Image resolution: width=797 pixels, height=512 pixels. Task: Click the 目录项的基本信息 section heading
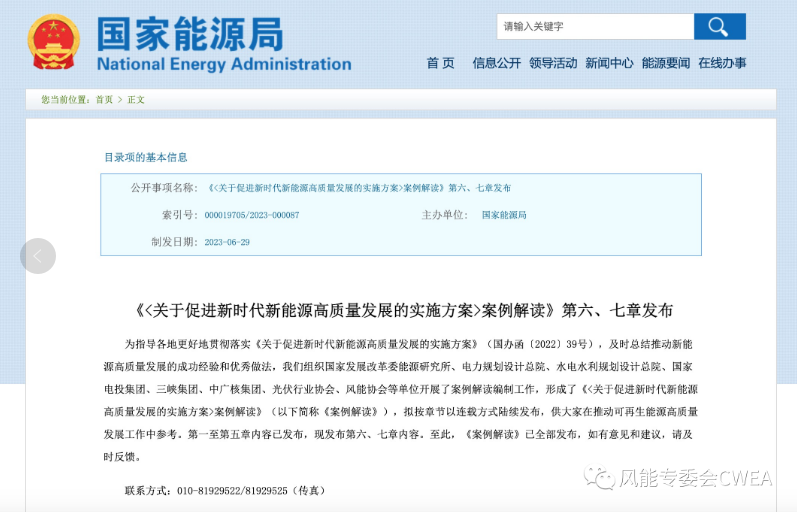coord(146,157)
